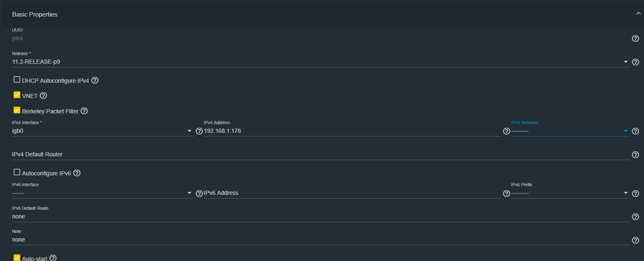Collapse the Basic Properties section
The image size is (644, 261).
tap(638, 14)
